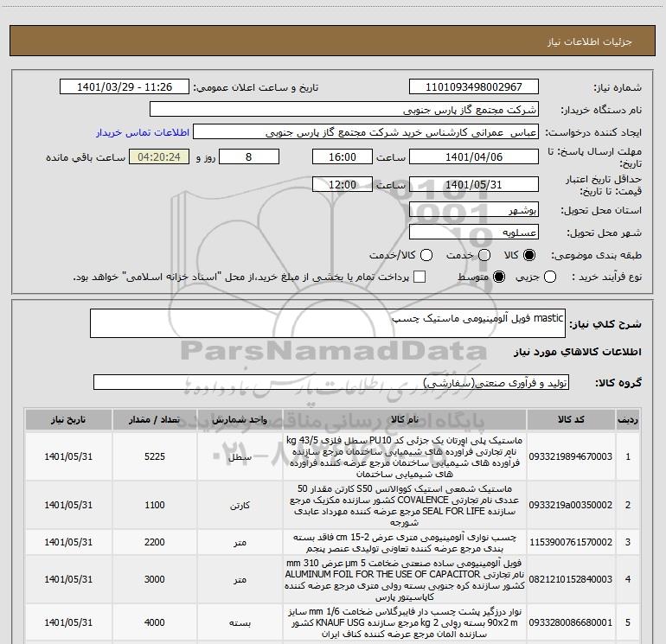The image size is (666, 644).
Task: Click general description field mastic فویل آلومینیومی
Action: (328, 323)
